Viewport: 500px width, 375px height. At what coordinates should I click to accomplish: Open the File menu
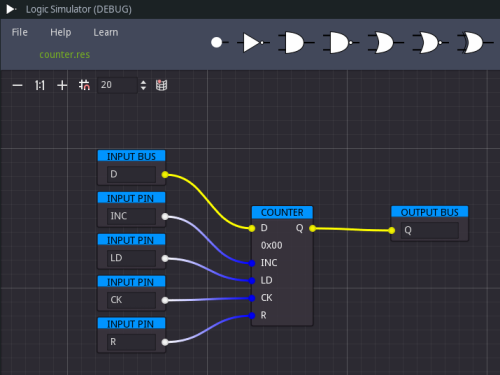click(x=20, y=32)
